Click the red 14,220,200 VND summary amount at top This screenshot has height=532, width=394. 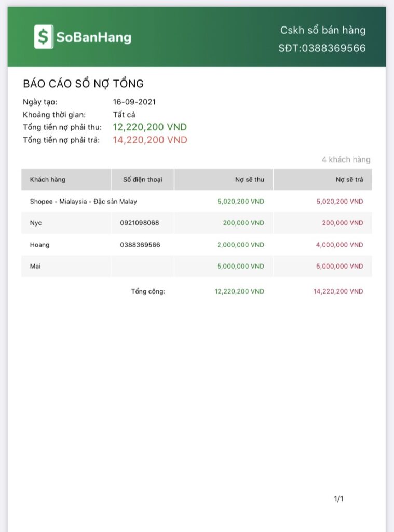(x=150, y=140)
